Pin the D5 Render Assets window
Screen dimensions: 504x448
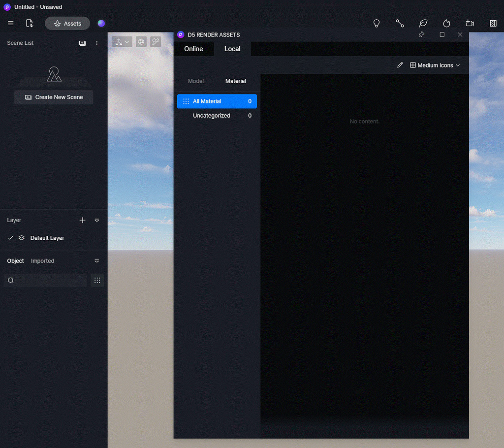pos(421,34)
